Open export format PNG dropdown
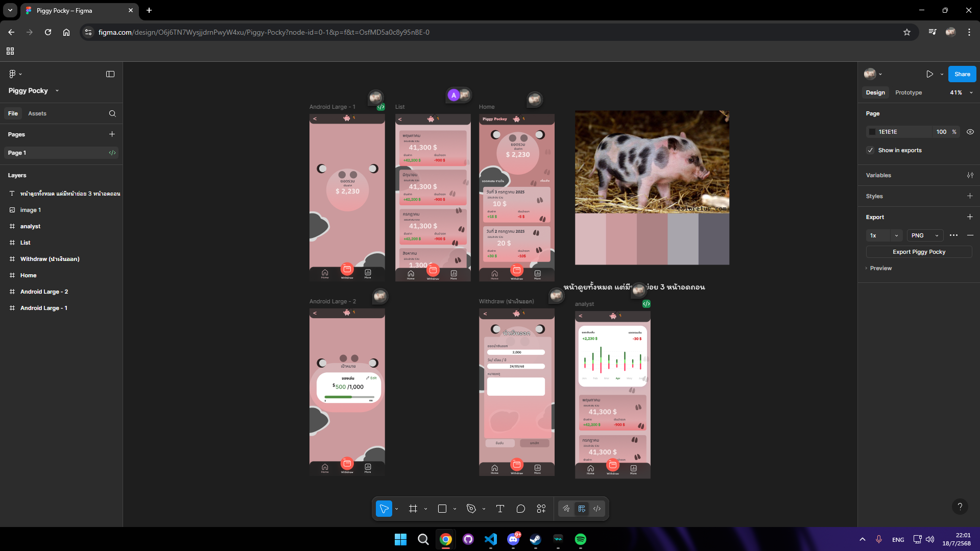Viewport: 980px width, 551px height. 925,235
